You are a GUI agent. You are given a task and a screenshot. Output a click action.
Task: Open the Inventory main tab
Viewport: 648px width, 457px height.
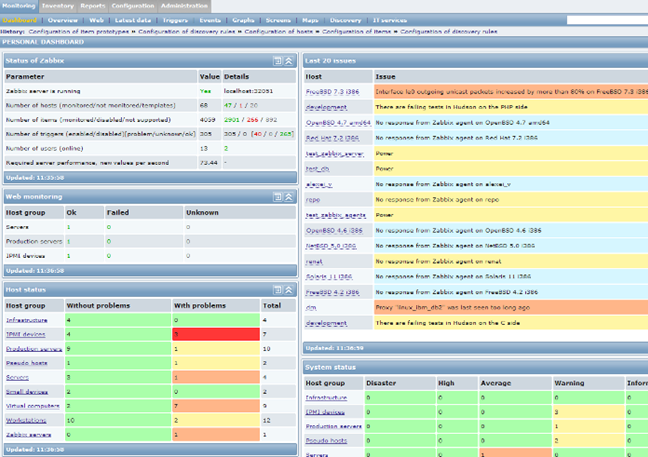(58, 6)
